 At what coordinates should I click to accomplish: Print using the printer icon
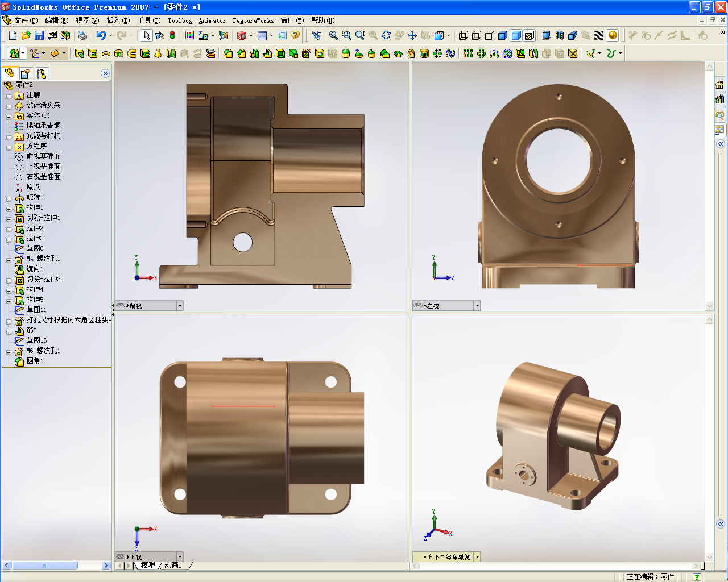(x=82, y=35)
